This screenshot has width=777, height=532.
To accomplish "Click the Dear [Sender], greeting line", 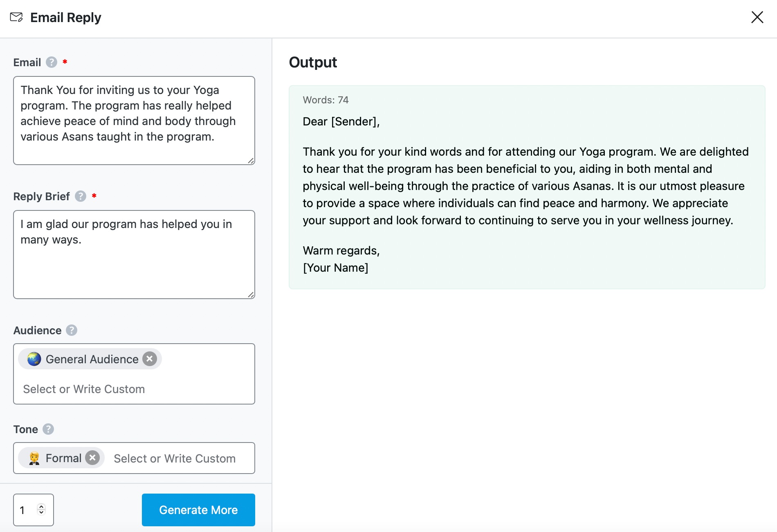I will tap(341, 121).
